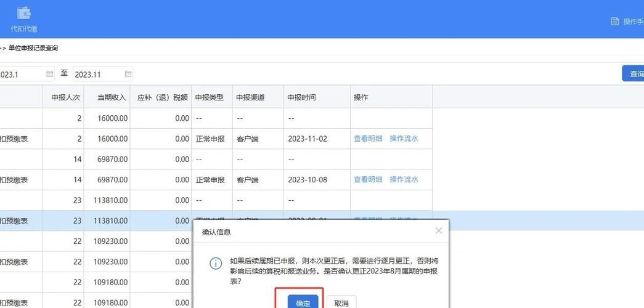Close the 确认信息 dialog with X
The height and width of the screenshot is (308, 644).
[438, 231]
